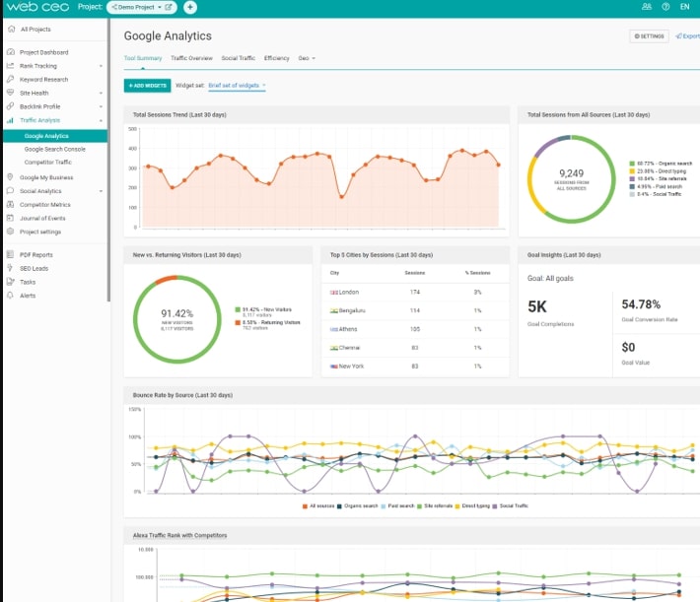Click the Keyword Research key icon
700x602 pixels.
[11, 79]
